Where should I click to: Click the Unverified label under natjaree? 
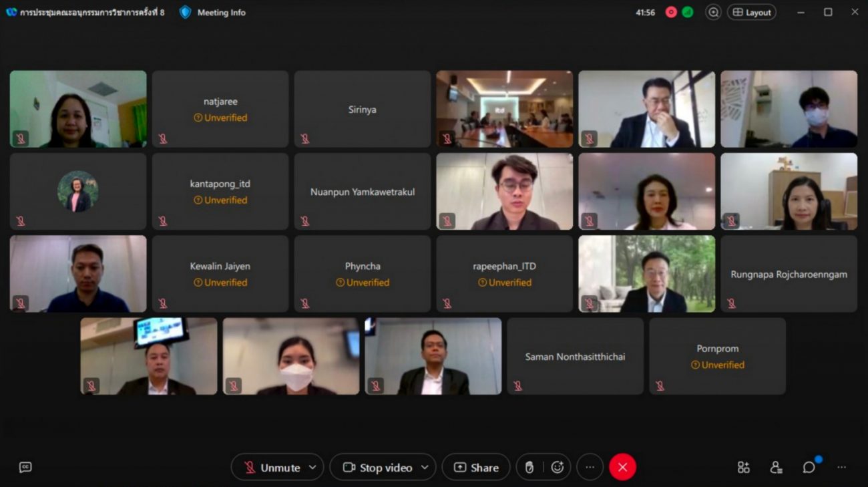coord(220,118)
